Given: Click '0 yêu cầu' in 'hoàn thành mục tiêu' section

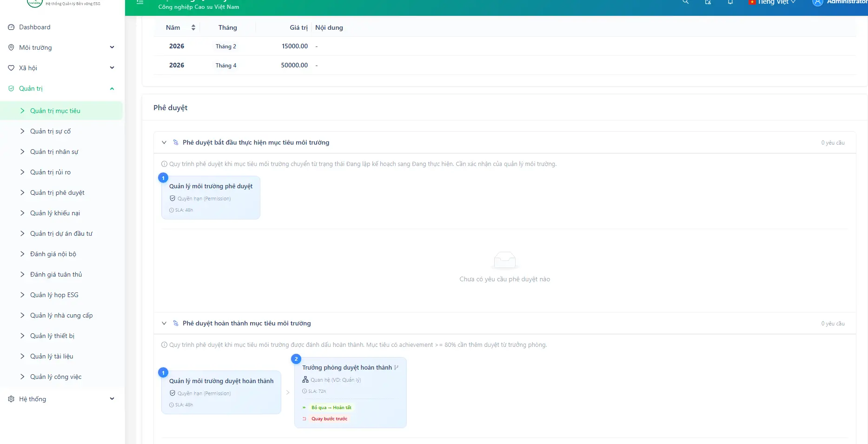Looking at the screenshot, I should (833, 324).
